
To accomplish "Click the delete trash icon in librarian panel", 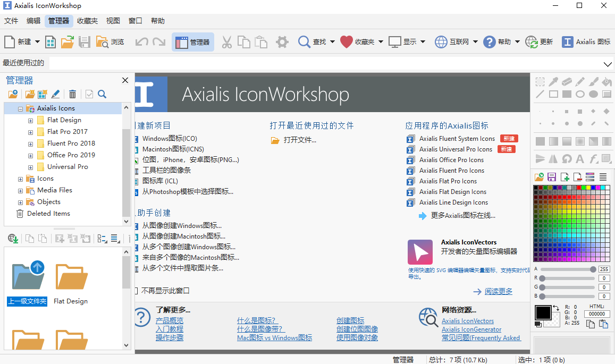I will 73,94.
